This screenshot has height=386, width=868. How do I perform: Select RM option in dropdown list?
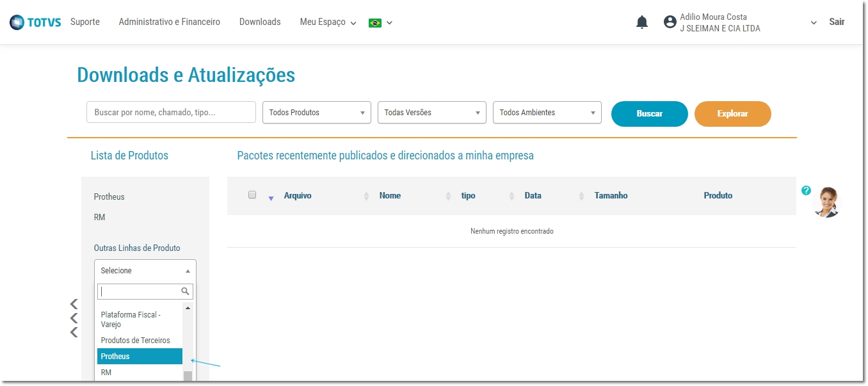pyautogui.click(x=140, y=373)
